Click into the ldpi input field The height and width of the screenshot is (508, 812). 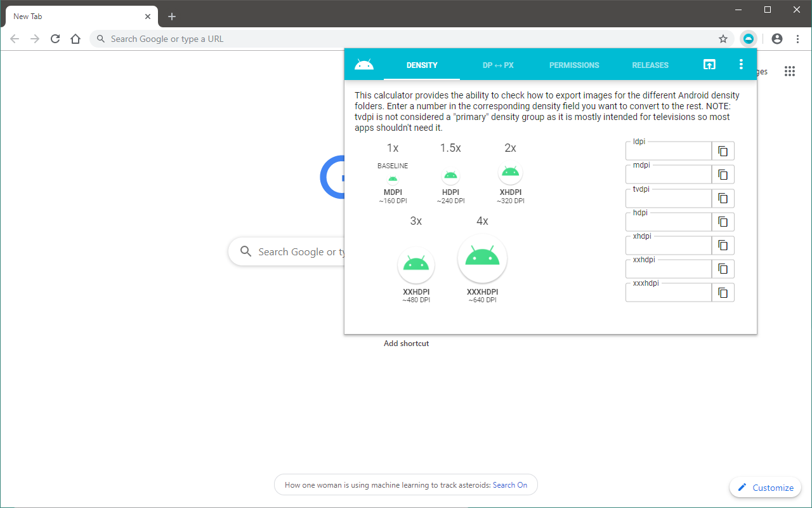click(x=669, y=151)
